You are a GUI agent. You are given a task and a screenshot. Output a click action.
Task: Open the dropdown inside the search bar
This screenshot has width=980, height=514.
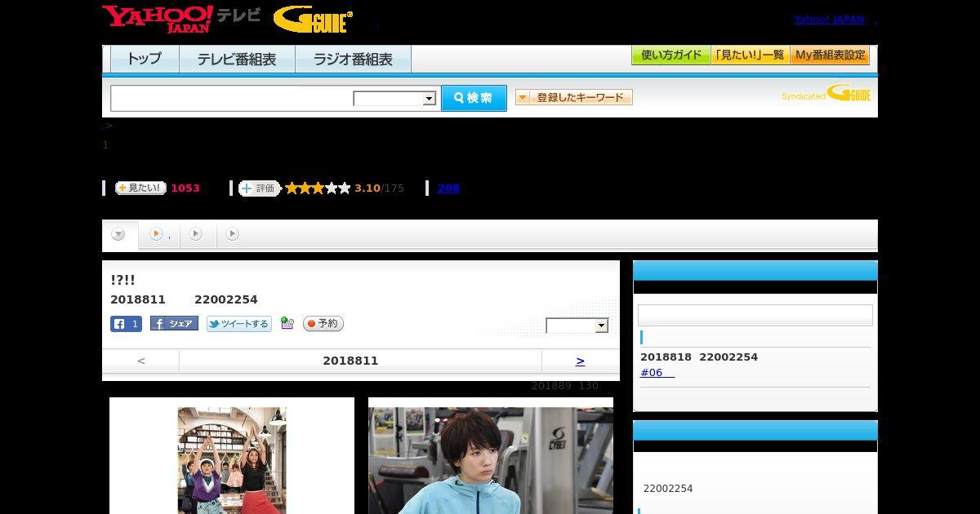click(x=395, y=99)
